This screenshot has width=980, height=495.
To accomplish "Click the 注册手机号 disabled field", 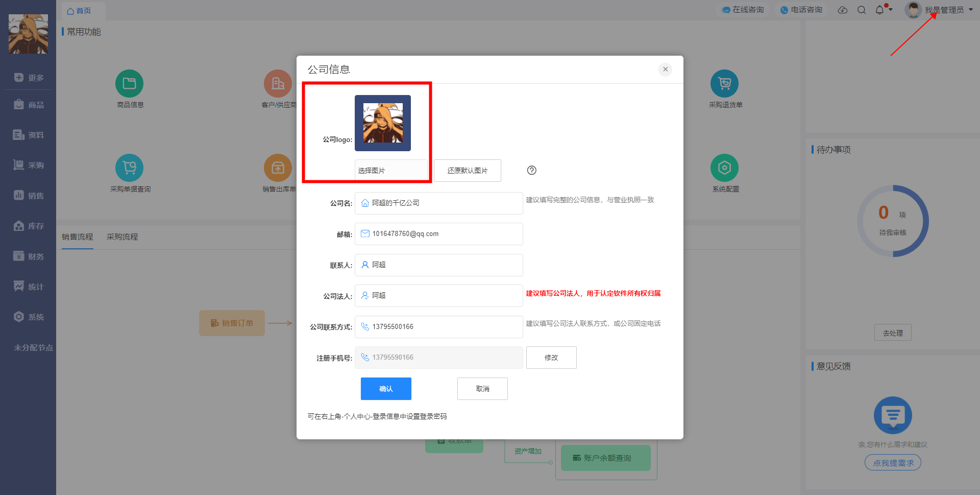I will click(439, 358).
